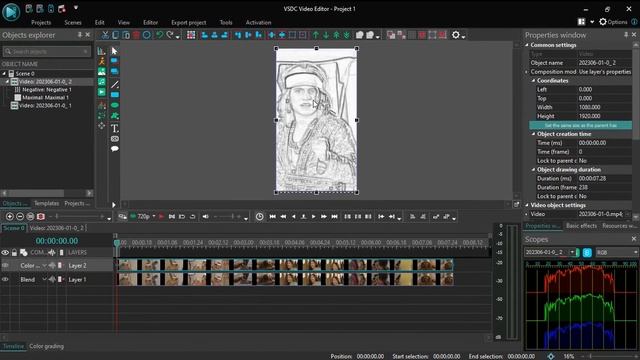This screenshot has width=640, height=360.
Task: Jump to the timeline end
Action: point(334,217)
